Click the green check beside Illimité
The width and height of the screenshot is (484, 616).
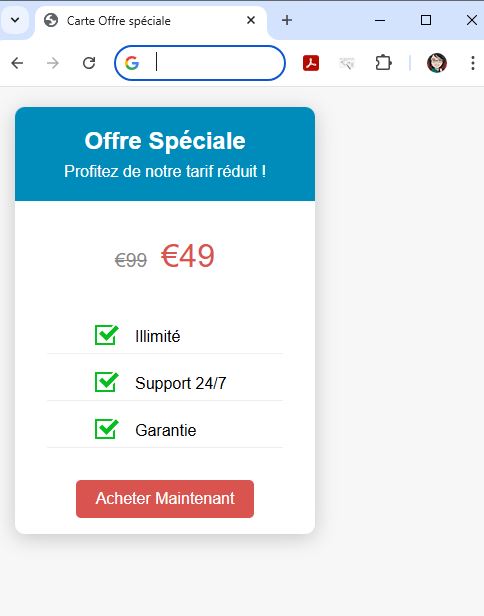[x=106, y=335]
